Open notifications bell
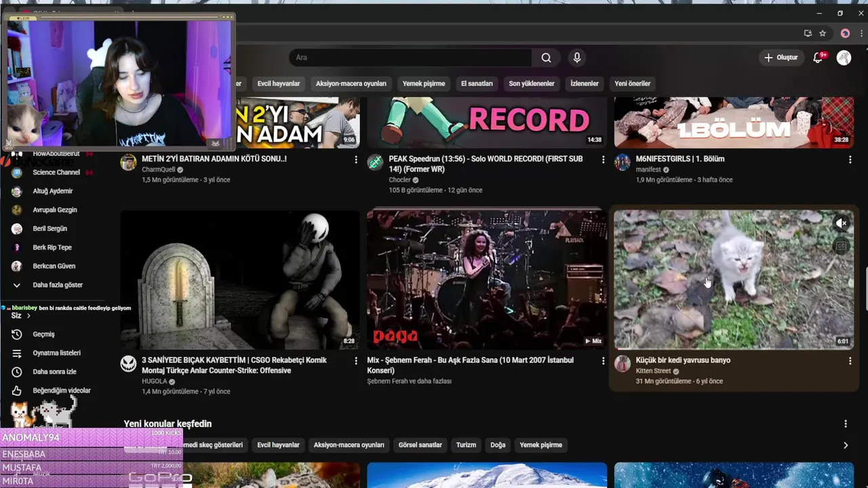Viewport: 868px width, 488px height. click(818, 58)
